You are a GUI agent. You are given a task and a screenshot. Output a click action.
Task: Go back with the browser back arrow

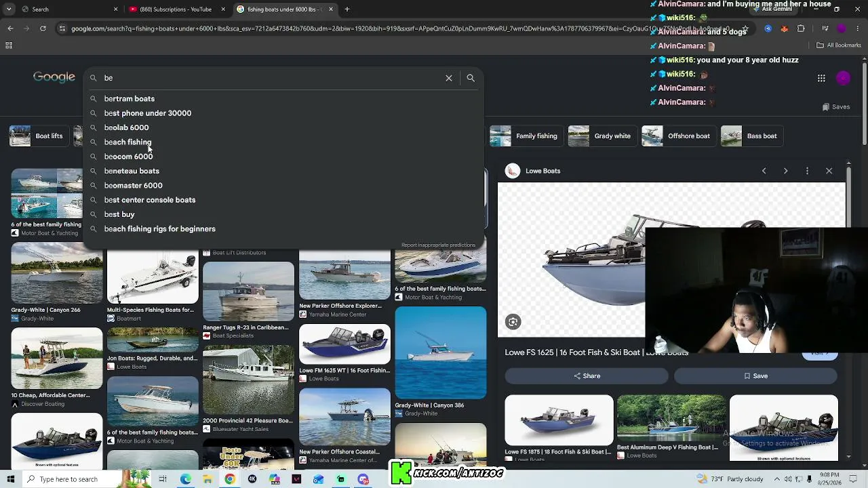tap(10, 28)
